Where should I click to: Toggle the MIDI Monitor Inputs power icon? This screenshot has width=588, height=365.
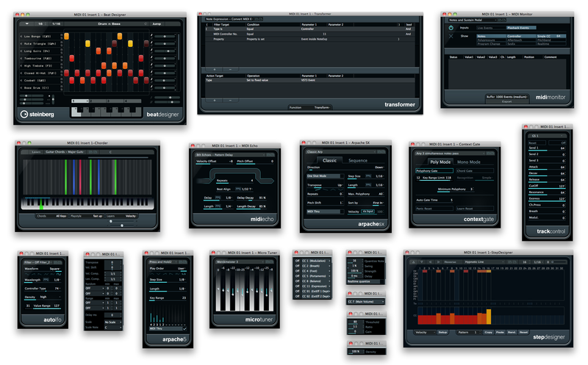click(451, 28)
